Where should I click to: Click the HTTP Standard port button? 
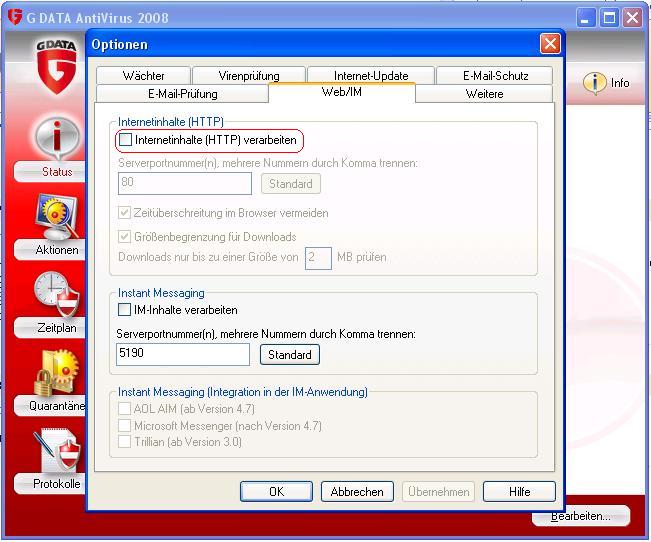[x=291, y=184]
